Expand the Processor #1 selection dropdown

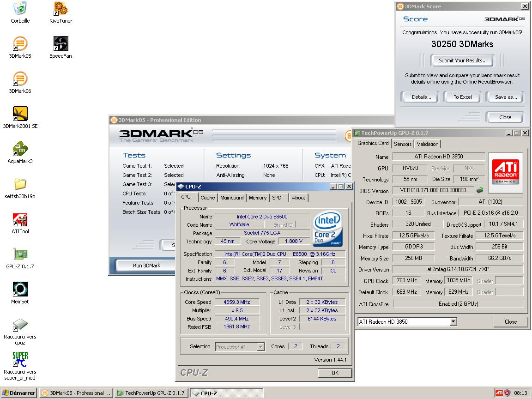coord(260,346)
